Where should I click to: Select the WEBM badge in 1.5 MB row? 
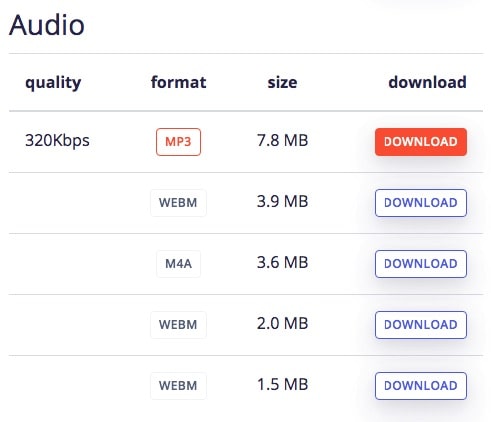coord(178,386)
